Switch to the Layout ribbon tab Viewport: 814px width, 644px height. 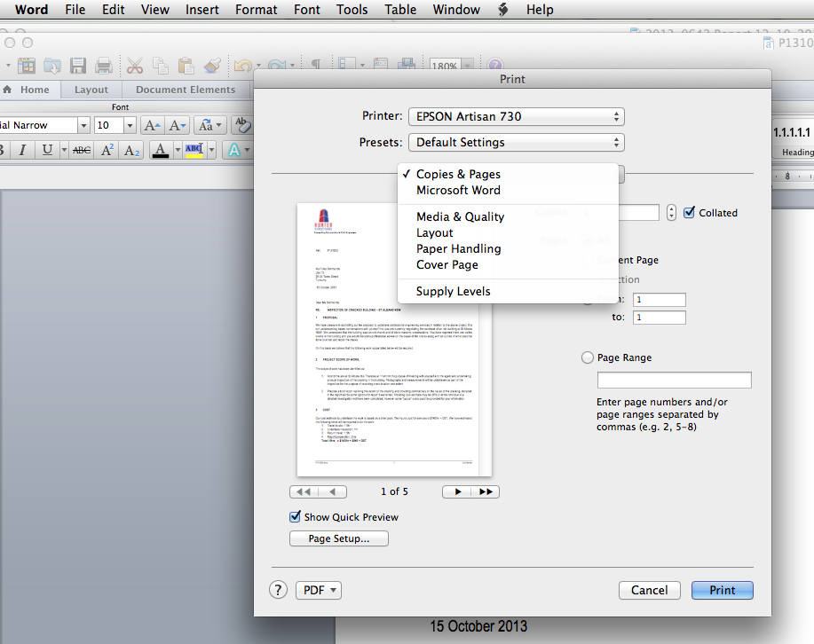91,90
